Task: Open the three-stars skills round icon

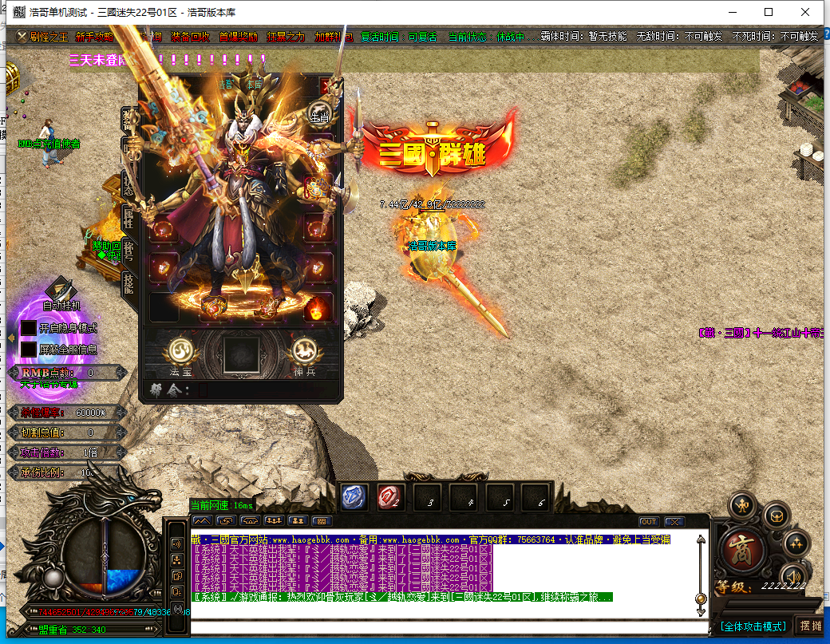Action: point(796,543)
